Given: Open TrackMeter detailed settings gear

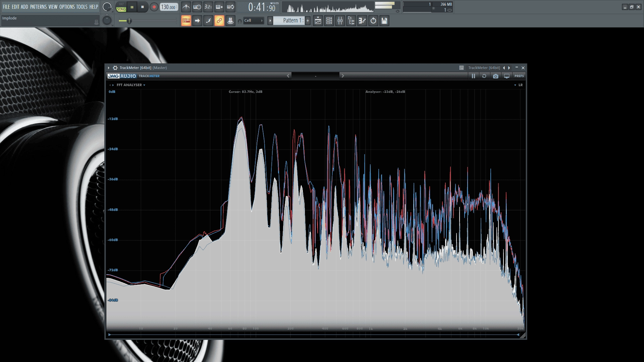Looking at the screenshot, I should click(x=115, y=68).
